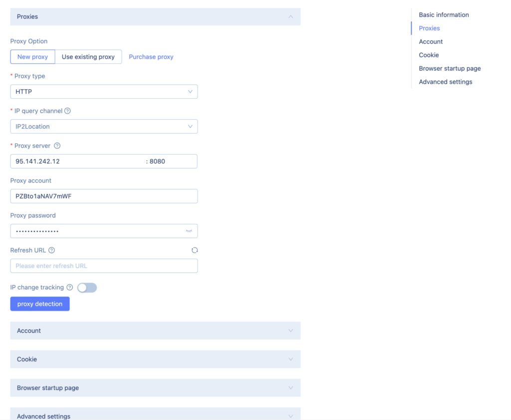Expand the Account section
Viewport: 511px width, 420px height.
click(155, 331)
